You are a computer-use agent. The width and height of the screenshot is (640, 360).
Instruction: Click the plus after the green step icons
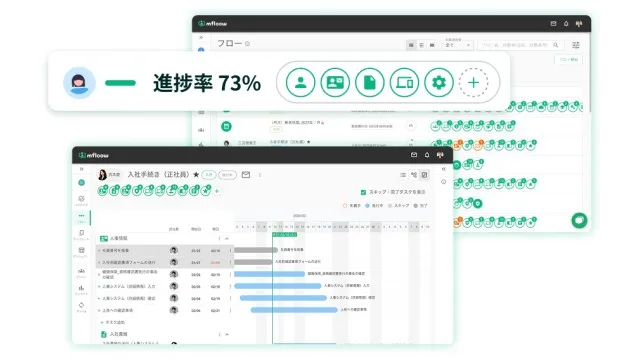[x=217, y=191]
